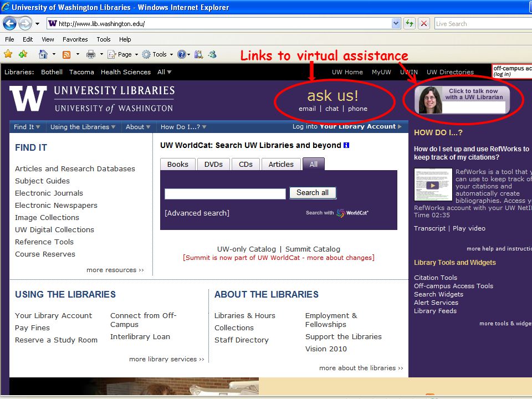Open the UW Directories link
The width and height of the screenshot is (532, 399).
(x=450, y=72)
